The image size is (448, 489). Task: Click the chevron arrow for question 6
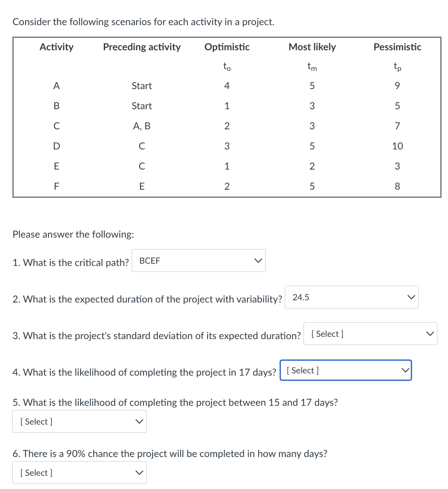[139, 473]
